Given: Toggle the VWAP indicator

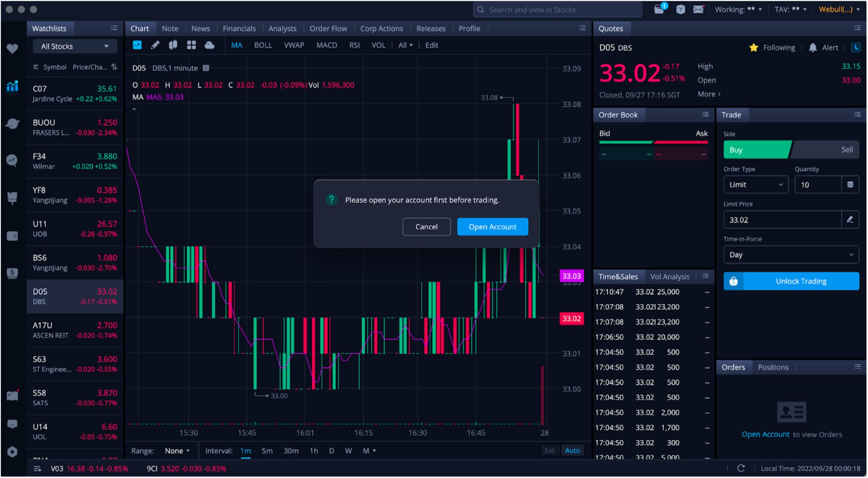Looking at the screenshot, I should [294, 45].
